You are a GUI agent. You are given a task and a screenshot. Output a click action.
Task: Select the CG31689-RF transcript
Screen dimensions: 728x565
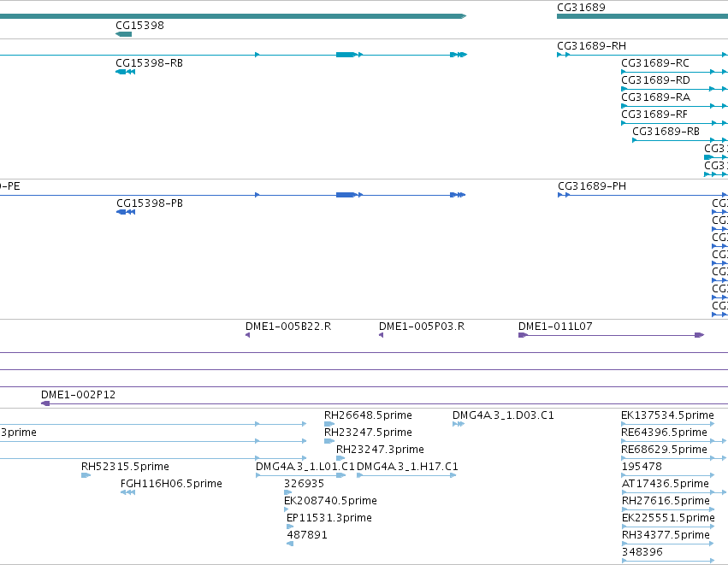click(x=654, y=115)
